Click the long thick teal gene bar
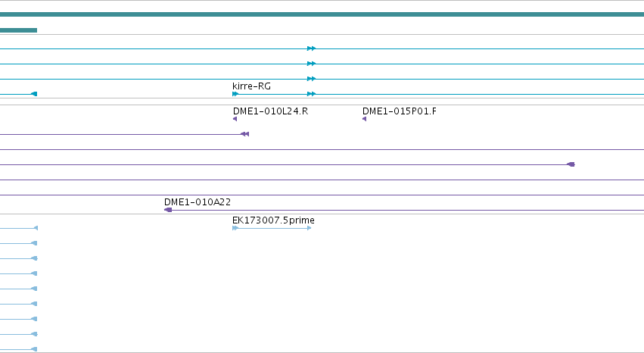 click(322, 14)
